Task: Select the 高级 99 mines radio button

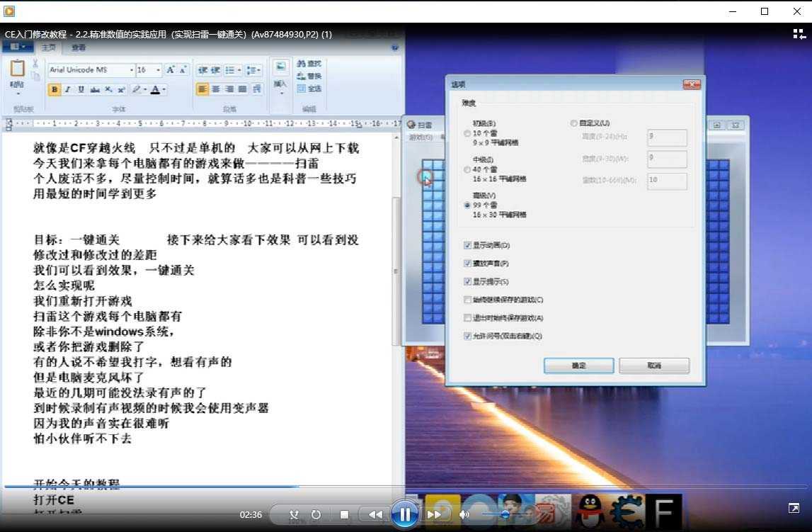Action: pos(467,205)
